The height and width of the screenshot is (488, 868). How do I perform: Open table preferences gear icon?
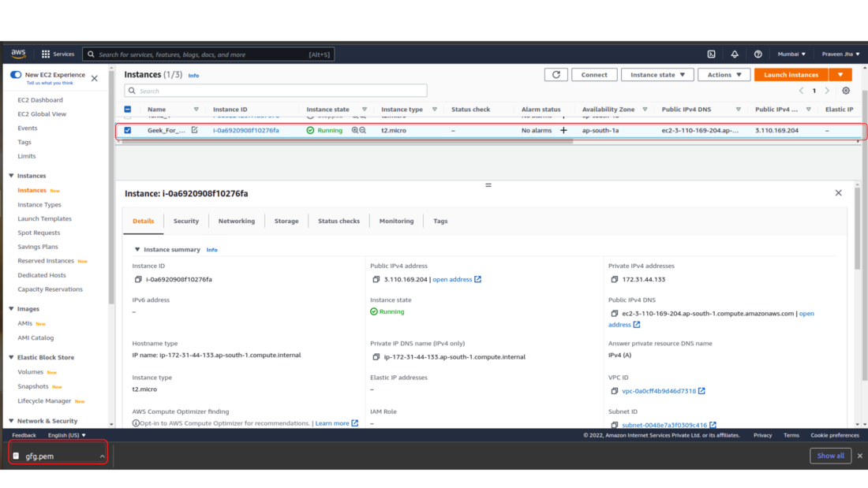pyautogui.click(x=846, y=91)
